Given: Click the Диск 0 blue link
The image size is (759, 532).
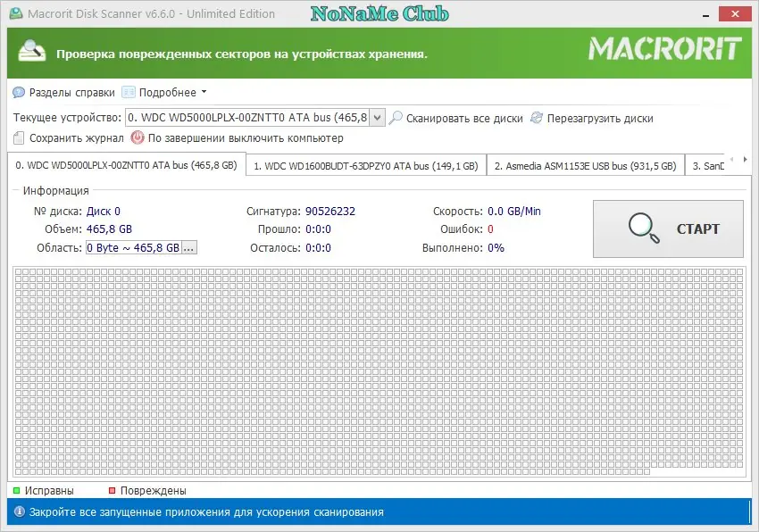Looking at the screenshot, I should pos(103,210).
